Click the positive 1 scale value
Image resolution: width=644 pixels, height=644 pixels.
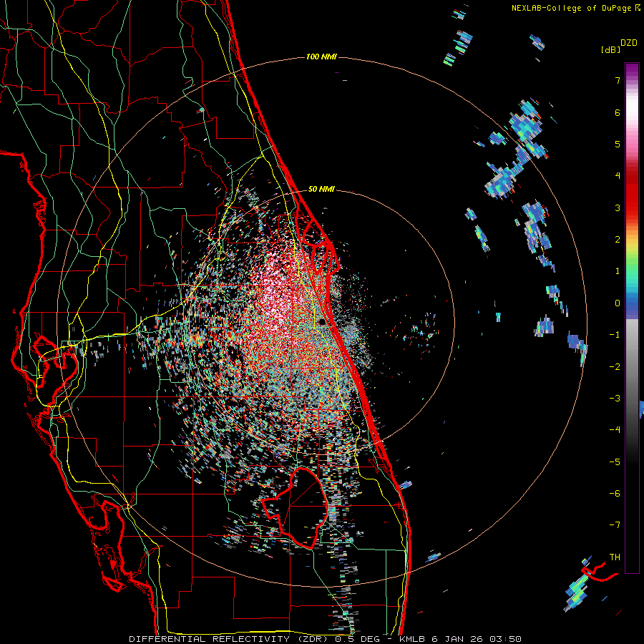point(618,271)
